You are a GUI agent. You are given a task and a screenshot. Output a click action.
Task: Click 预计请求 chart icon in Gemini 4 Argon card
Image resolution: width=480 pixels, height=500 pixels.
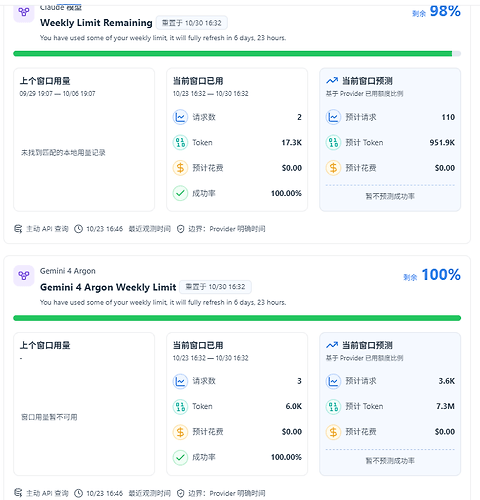(333, 381)
